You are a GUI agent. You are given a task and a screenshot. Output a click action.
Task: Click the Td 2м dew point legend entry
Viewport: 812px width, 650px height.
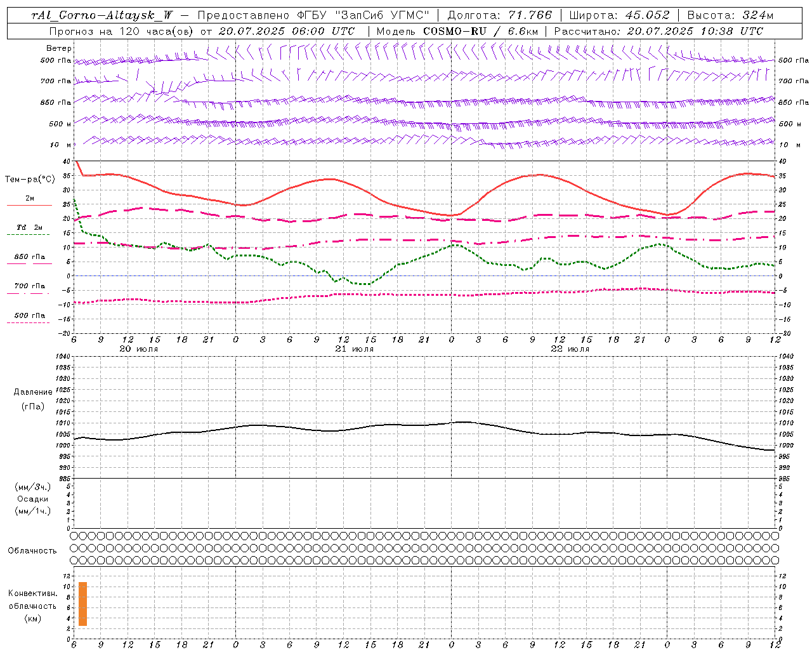click(x=29, y=227)
